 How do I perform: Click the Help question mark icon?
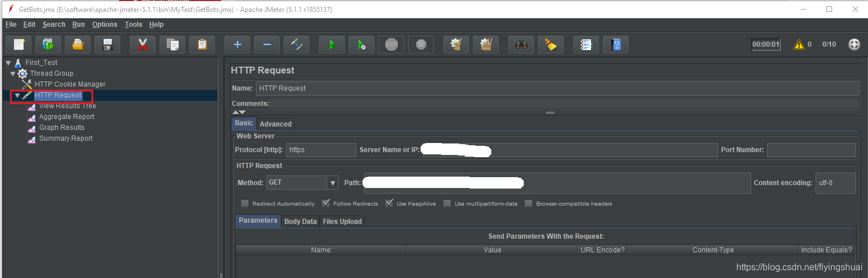616,44
